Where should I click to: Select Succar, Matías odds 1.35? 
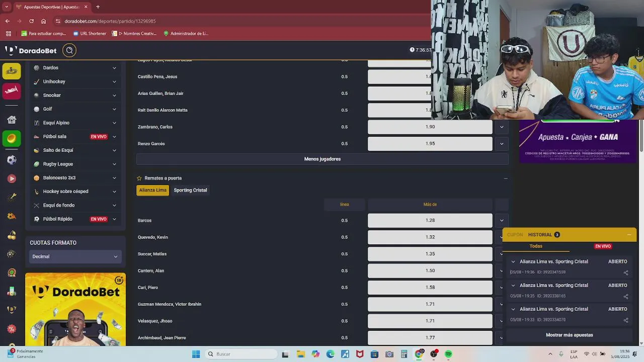pyautogui.click(x=430, y=254)
